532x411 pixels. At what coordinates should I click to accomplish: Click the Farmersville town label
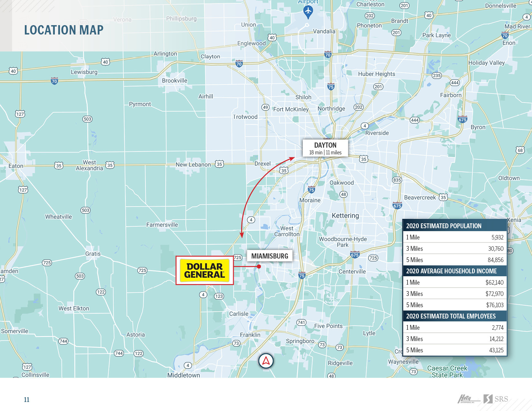pos(162,225)
